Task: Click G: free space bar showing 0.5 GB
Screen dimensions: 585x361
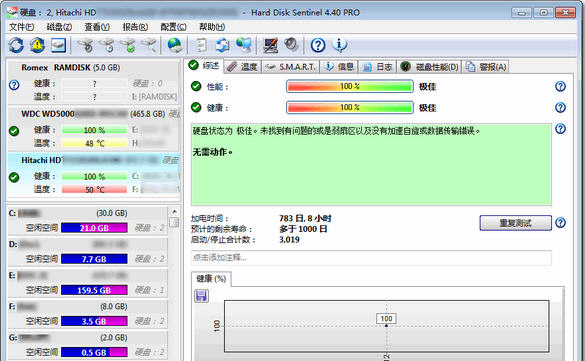Action: click(94, 352)
